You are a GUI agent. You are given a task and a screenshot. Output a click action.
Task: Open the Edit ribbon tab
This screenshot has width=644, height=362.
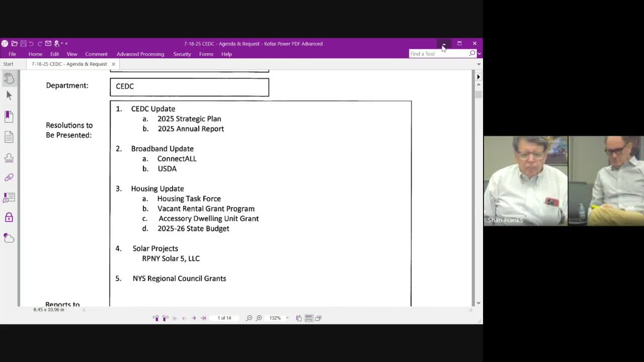(x=54, y=54)
